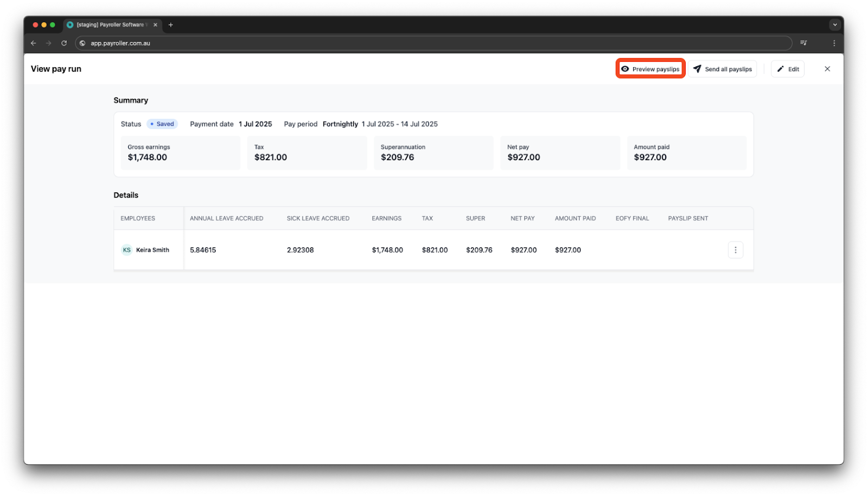Click the Fortnightly pay period text
This screenshot has height=496, width=868.
point(340,124)
